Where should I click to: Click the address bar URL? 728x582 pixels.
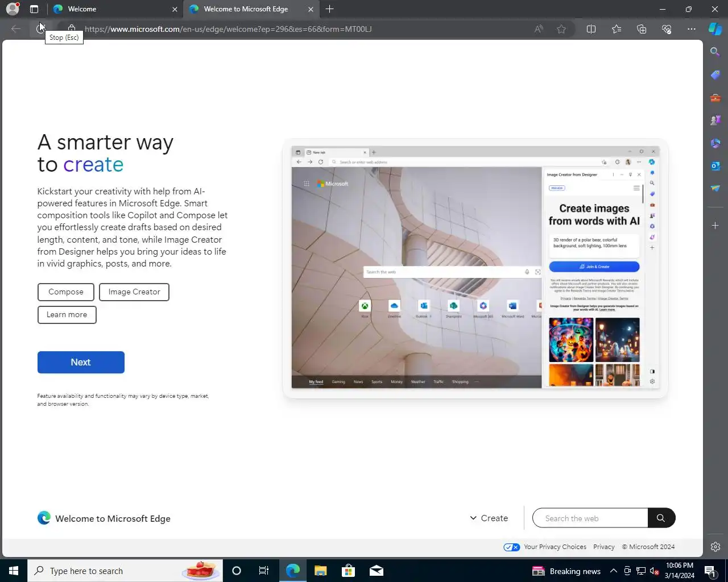coord(228,29)
